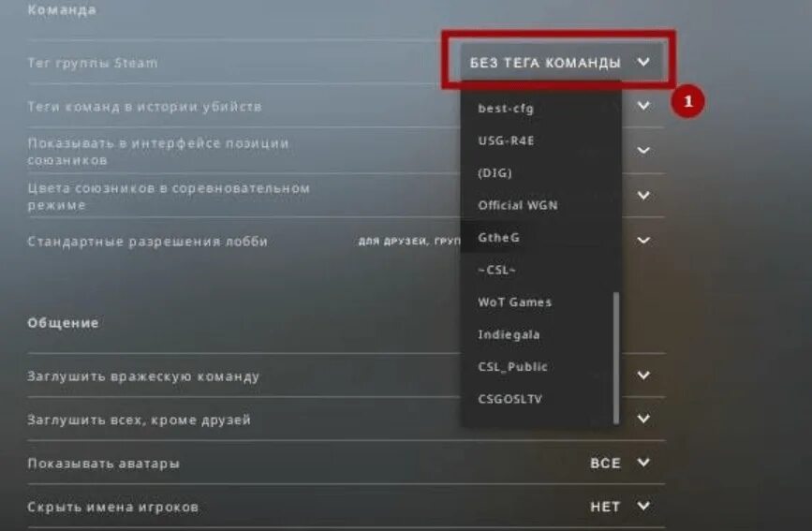The image size is (812, 531).
Task: Pick Official WGN tag option
Action: pyautogui.click(x=540, y=205)
